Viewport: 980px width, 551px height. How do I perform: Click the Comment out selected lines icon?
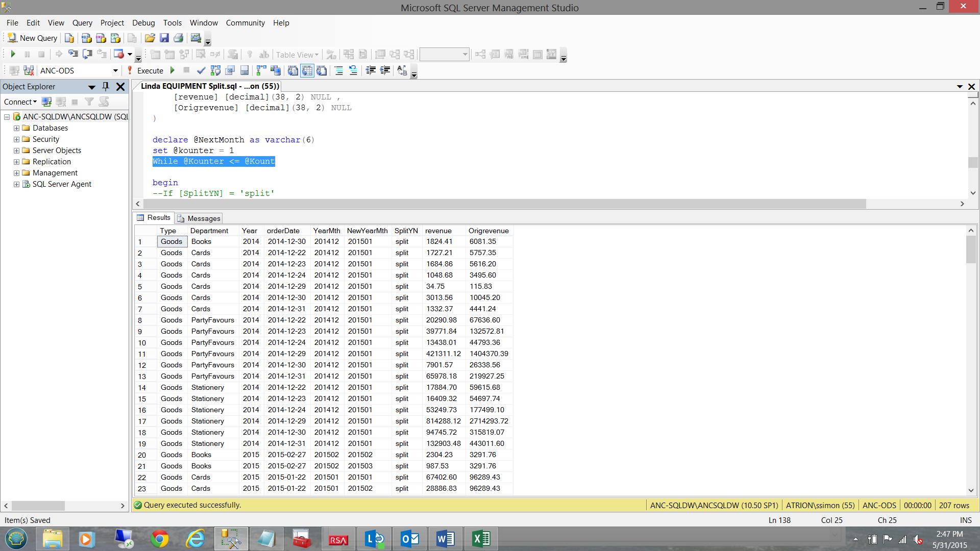tap(338, 71)
